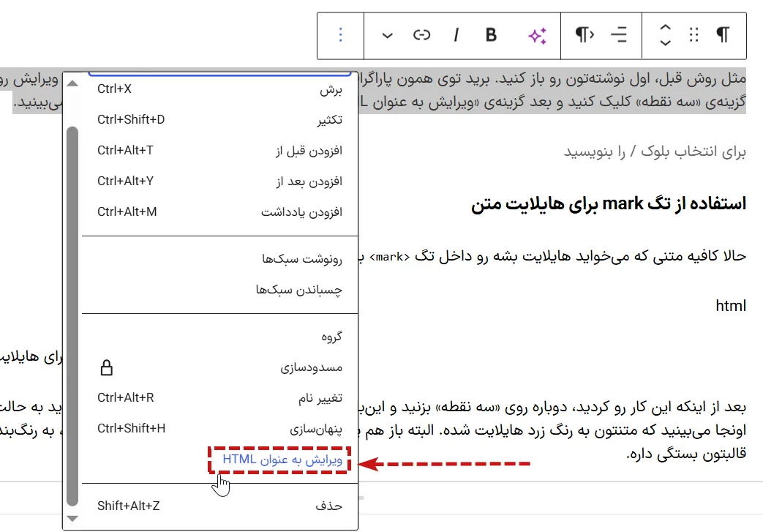Choose Cut (برش) menu entry
The image size is (763, 532).
click(220, 89)
